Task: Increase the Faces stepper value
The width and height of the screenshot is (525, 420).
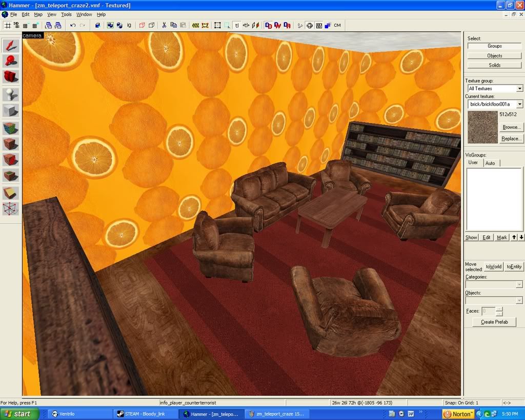Action: coord(499,309)
